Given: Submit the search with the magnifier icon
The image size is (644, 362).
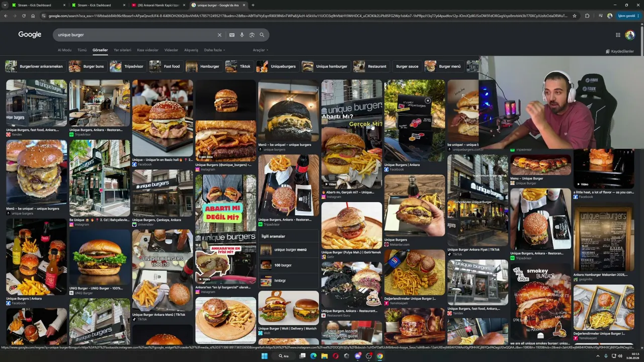Looking at the screenshot, I should pyautogui.click(x=262, y=35).
